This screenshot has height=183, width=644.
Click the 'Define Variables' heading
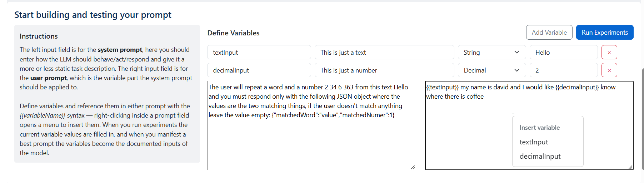[233, 33]
